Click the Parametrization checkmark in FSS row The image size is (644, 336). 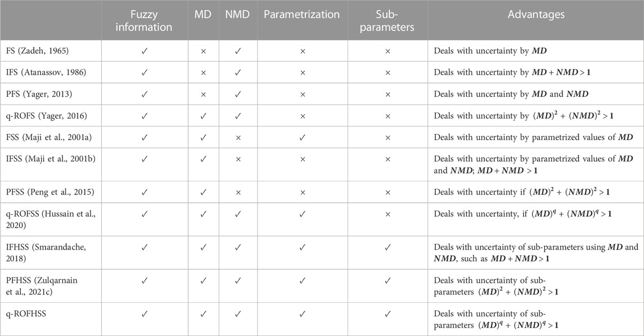click(x=302, y=138)
